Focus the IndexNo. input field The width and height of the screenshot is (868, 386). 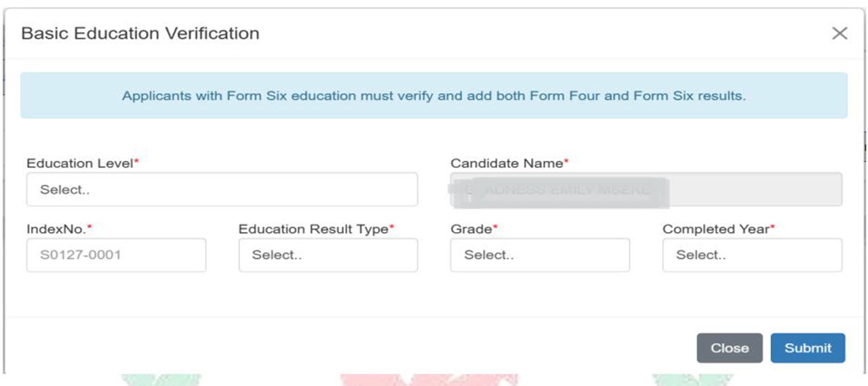[116, 255]
